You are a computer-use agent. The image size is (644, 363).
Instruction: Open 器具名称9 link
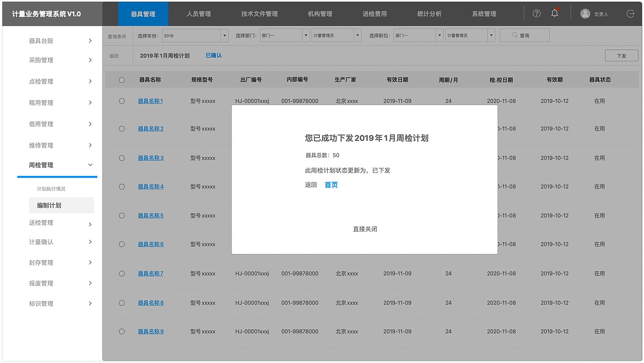pos(150,331)
